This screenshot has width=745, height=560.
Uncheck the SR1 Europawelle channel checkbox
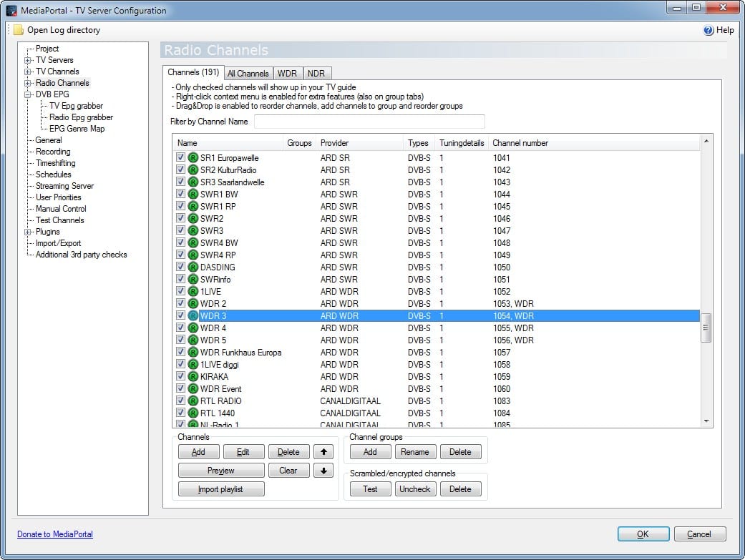pos(180,158)
